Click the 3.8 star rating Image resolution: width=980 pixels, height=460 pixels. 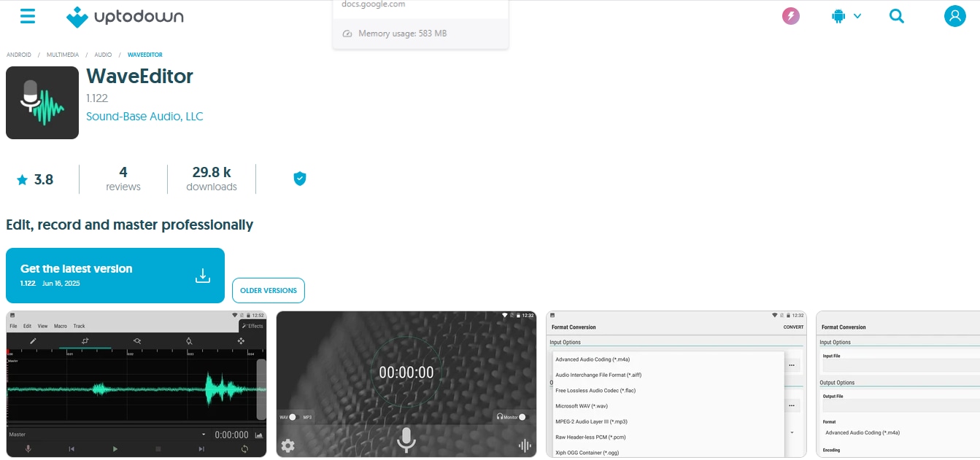(x=35, y=179)
